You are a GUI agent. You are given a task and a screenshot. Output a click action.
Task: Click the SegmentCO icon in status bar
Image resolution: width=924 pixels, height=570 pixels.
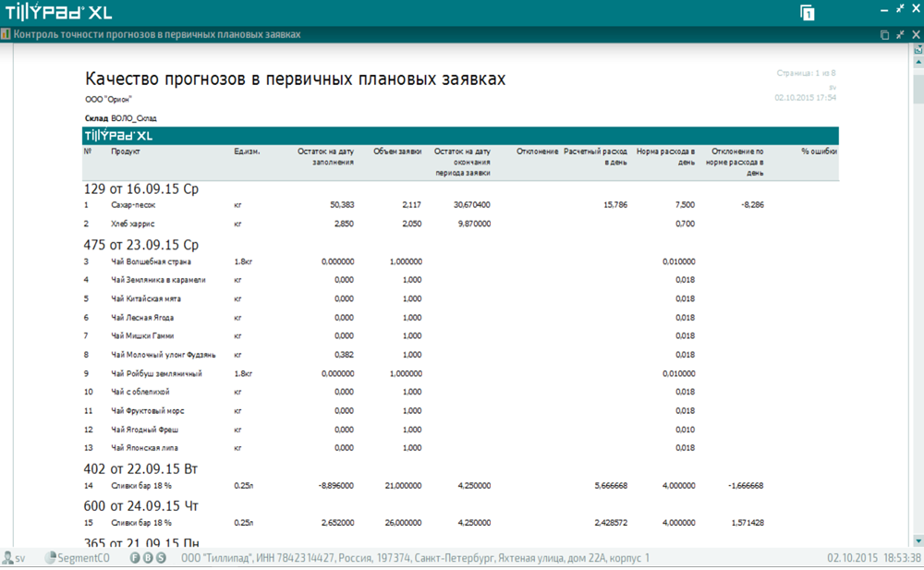tap(51, 558)
